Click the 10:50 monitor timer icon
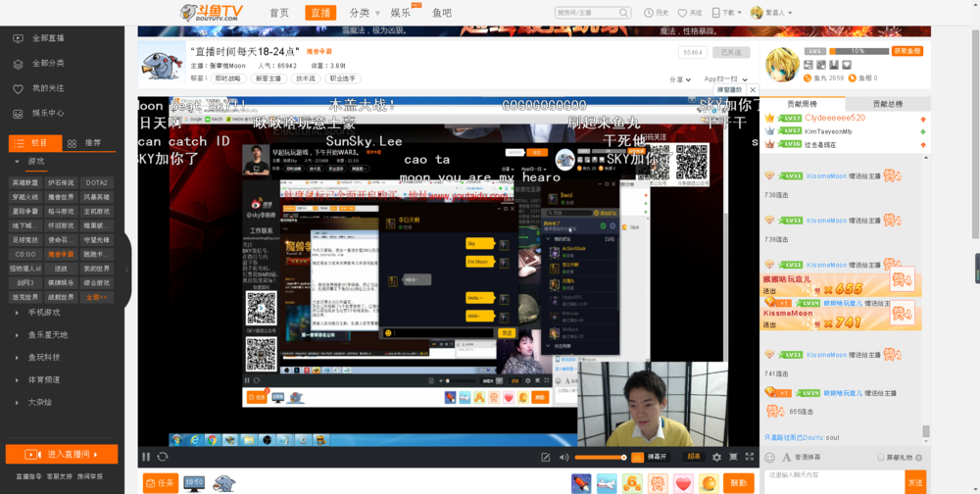The width and height of the screenshot is (980, 494). coord(194,483)
